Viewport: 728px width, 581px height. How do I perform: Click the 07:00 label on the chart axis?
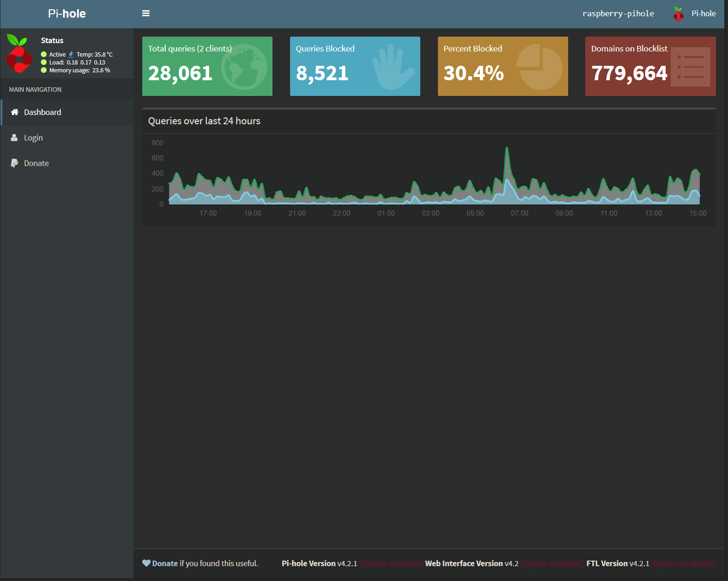click(519, 213)
